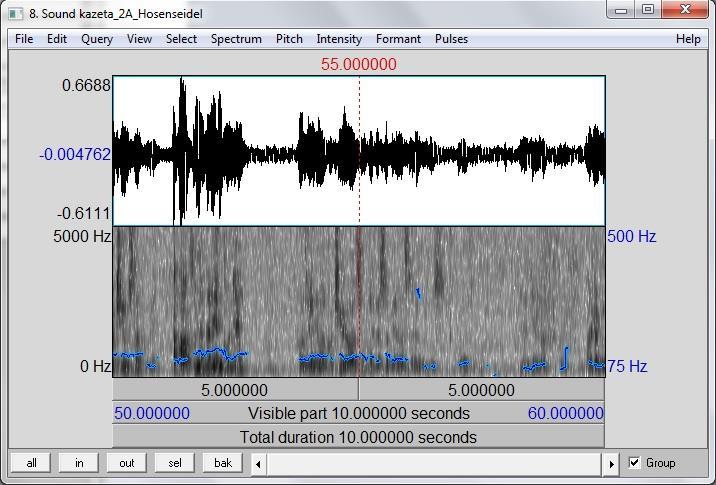Click the 0 Hz spectrogram label
The height and width of the screenshot is (485, 716).
[x=95, y=366]
